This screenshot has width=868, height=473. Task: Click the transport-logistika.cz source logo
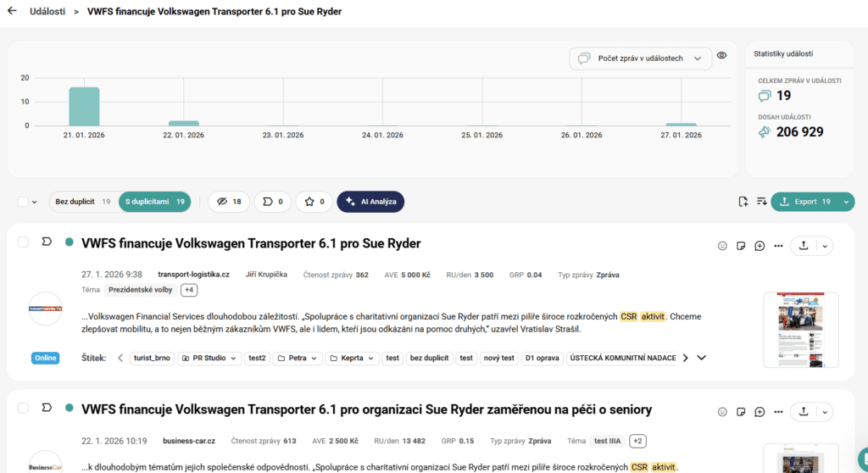tap(46, 309)
